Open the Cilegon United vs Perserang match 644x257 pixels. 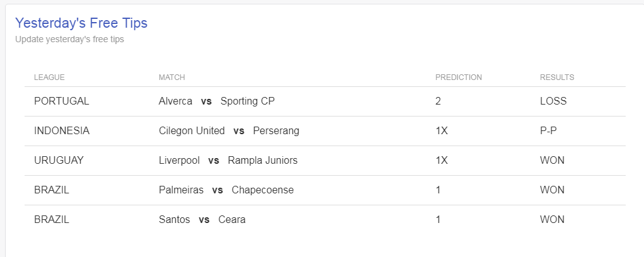(229, 131)
